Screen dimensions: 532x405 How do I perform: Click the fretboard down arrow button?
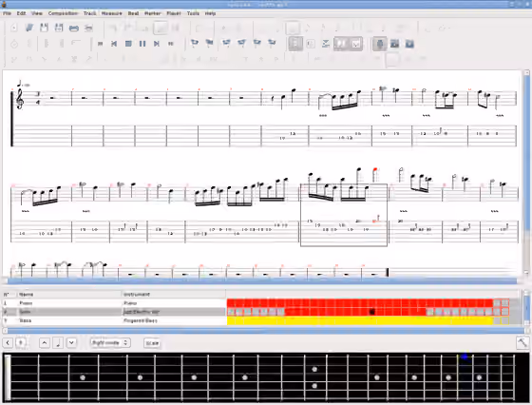(x=71, y=343)
